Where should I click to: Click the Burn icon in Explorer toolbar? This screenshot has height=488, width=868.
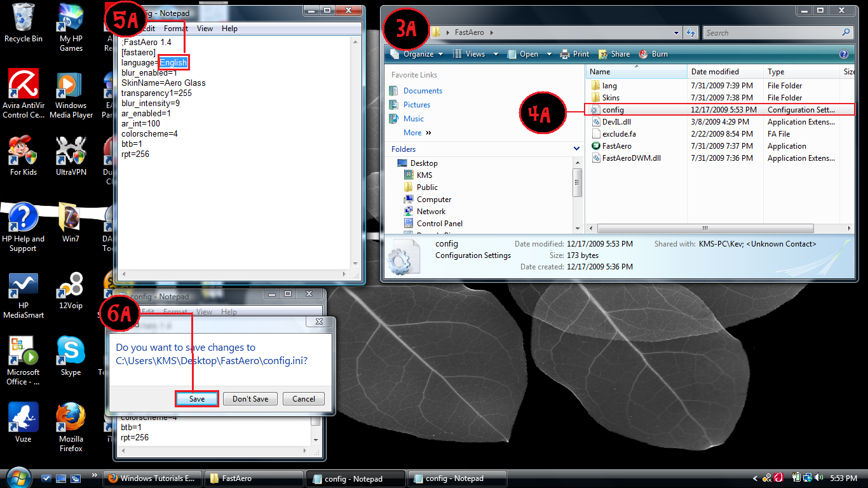tap(644, 54)
